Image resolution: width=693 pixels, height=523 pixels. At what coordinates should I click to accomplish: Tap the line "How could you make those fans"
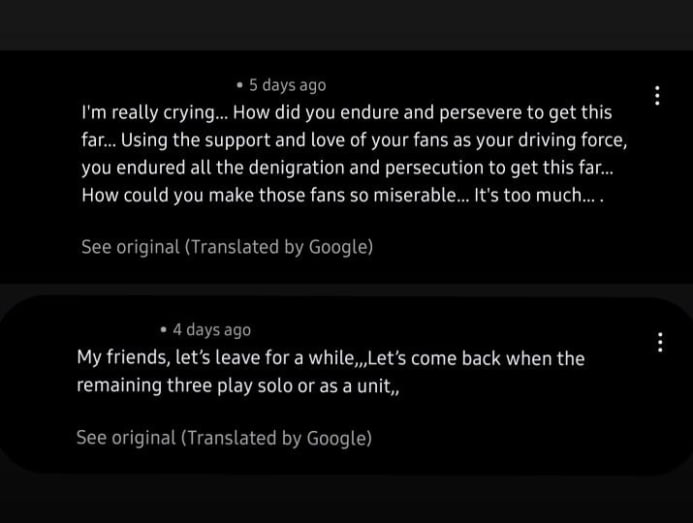click(x=342, y=195)
